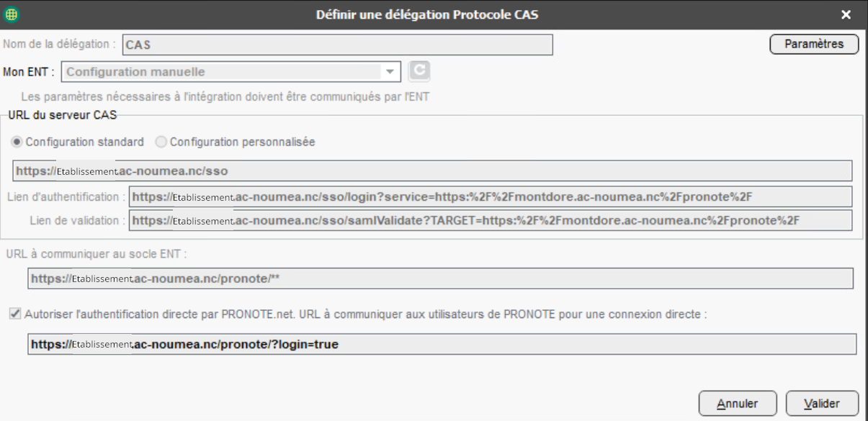Click the ENT socle URL field ending /pronote/**
Image resolution: width=868 pixels, height=421 pixels.
click(439, 279)
